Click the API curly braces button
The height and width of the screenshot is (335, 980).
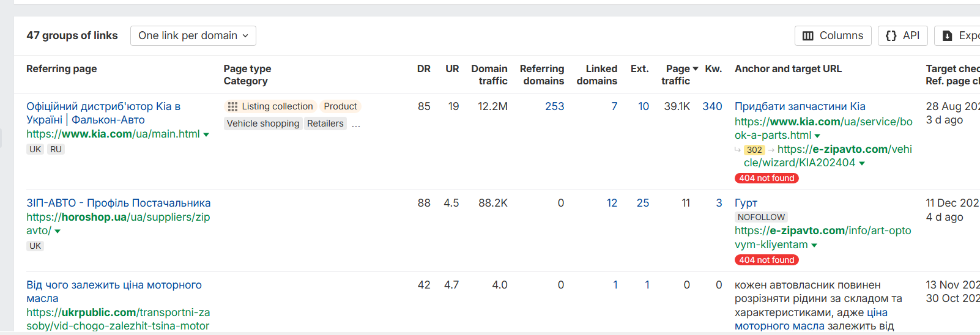(x=902, y=35)
